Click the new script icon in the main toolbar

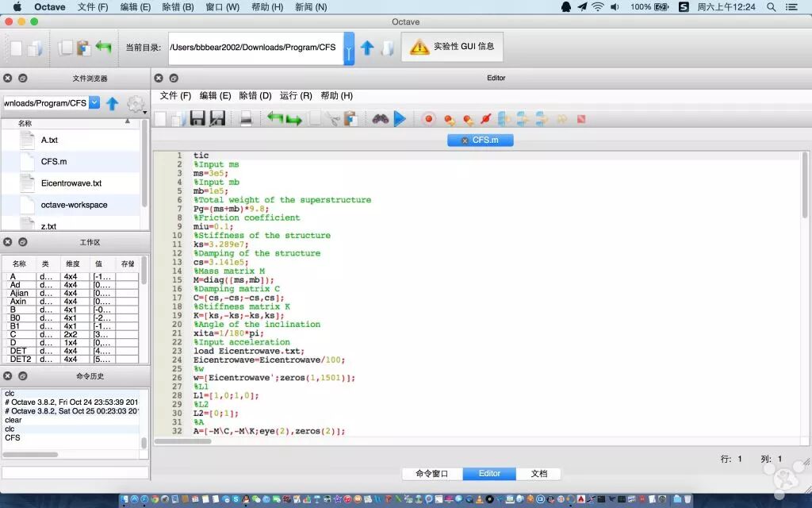(17, 48)
